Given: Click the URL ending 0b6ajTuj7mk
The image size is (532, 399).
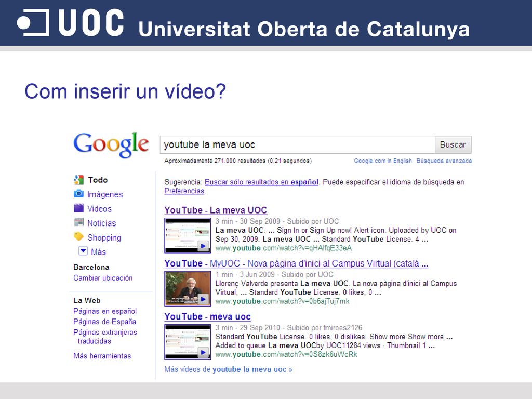Looking at the screenshot, I should coord(282,301).
